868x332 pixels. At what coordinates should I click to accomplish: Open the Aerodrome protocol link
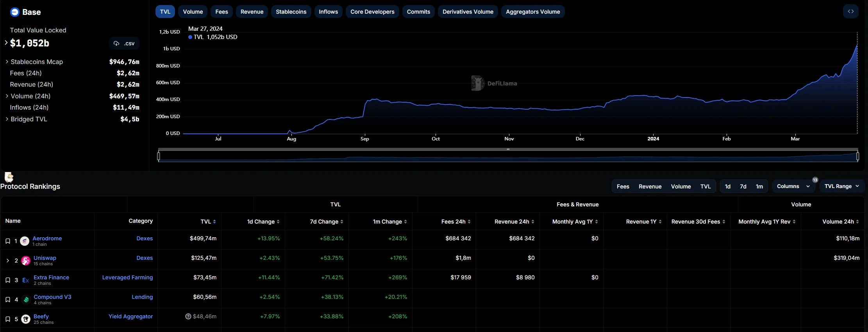coord(47,238)
